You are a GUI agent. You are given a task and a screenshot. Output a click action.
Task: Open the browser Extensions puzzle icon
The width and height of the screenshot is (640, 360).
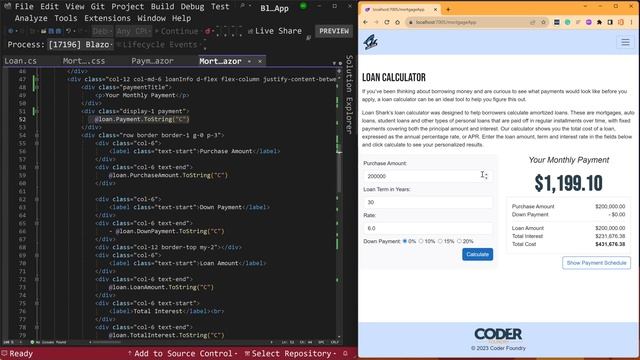click(x=599, y=22)
